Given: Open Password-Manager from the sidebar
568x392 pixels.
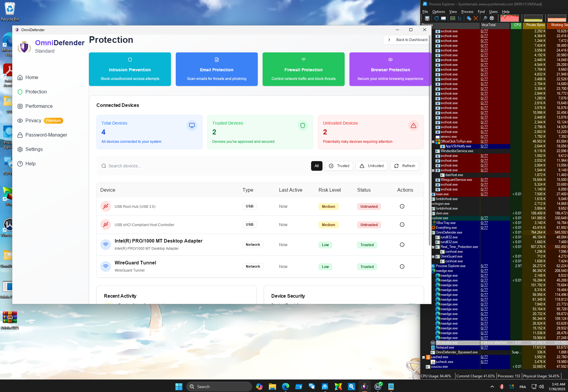Looking at the screenshot, I should pos(42,135).
